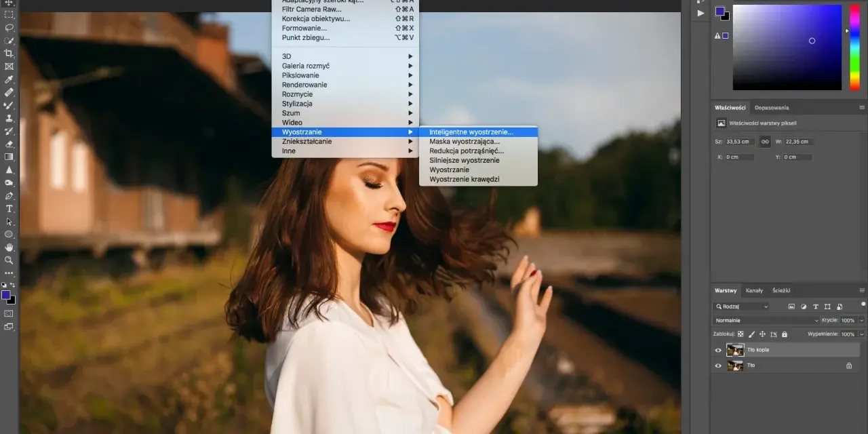Select the Brush tool
The width and height of the screenshot is (868, 434).
click(9, 105)
